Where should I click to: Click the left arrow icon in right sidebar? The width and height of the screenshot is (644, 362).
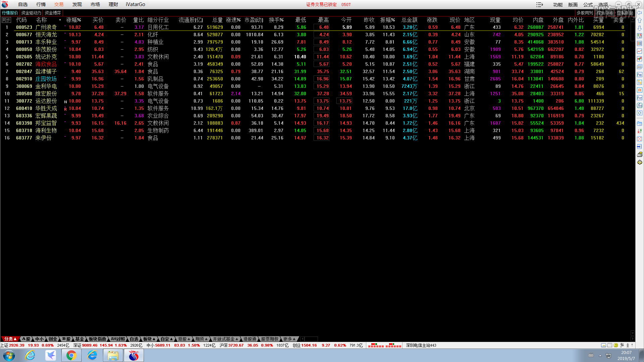(x=640, y=13)
